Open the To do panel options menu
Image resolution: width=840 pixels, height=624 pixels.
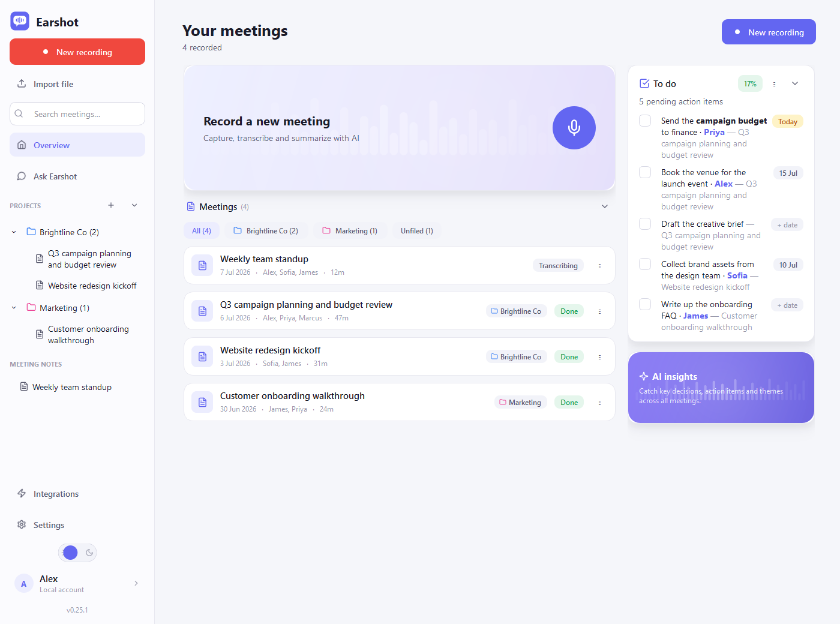pos(774,84)
